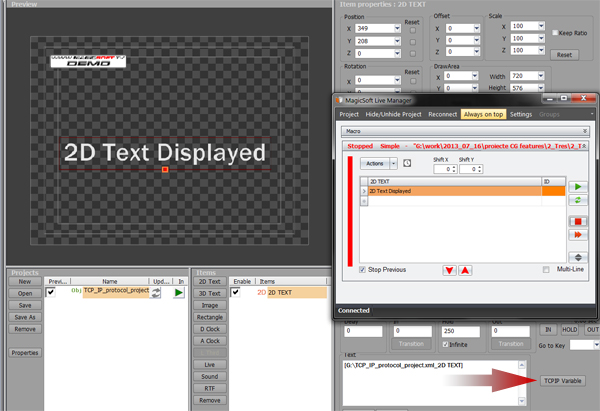Click the green refresh icon in Live Manager

coord(578,200)
